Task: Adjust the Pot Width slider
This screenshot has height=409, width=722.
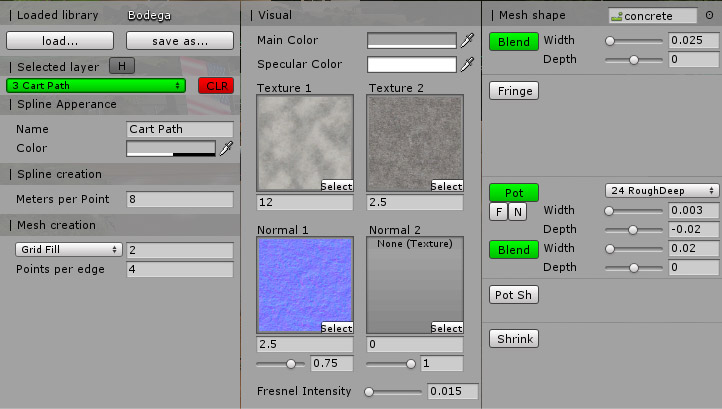Action: [634, 211]
